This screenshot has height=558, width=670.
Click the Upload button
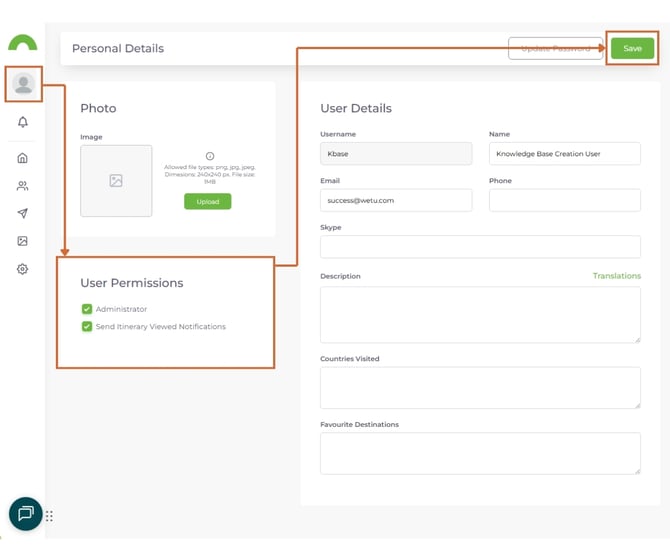coord(208,201)
